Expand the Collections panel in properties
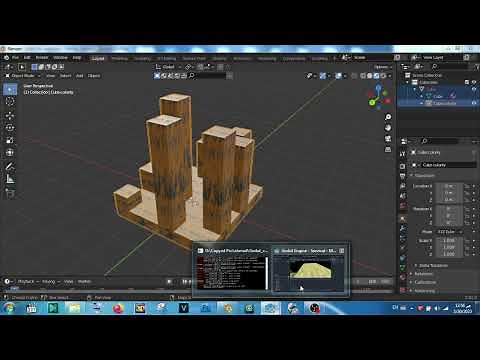The image size is (480, 360). pos(423,282)
